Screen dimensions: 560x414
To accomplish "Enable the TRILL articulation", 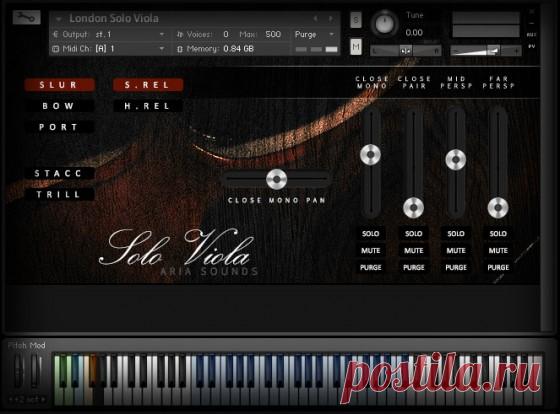I will tap(59, 195).
